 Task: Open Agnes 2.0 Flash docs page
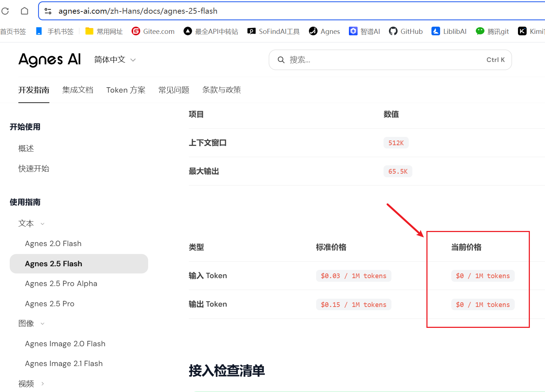pos(53,244)
